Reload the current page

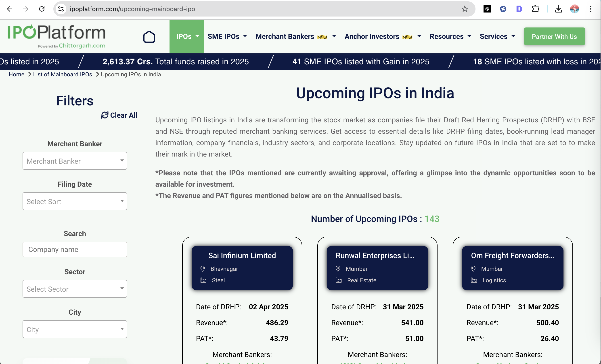pos(42,9)
